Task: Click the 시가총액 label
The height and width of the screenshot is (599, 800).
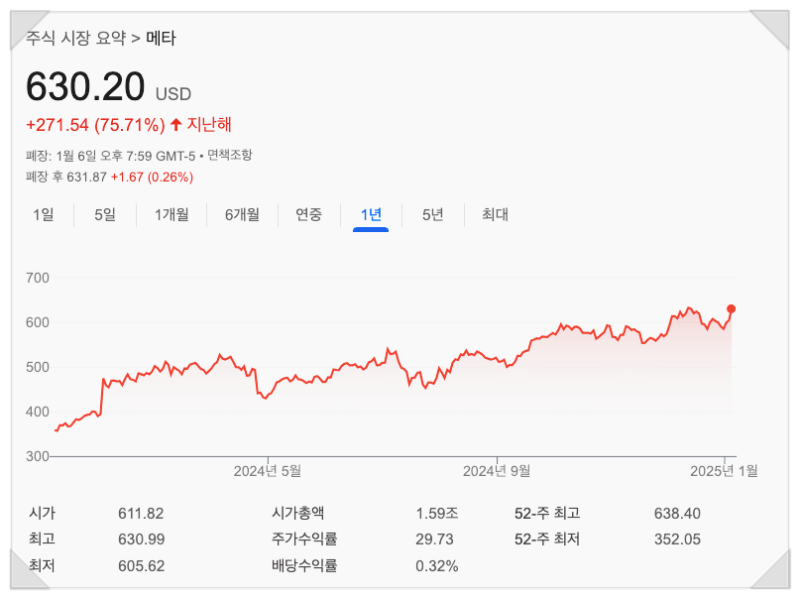Action: (298, 513)
